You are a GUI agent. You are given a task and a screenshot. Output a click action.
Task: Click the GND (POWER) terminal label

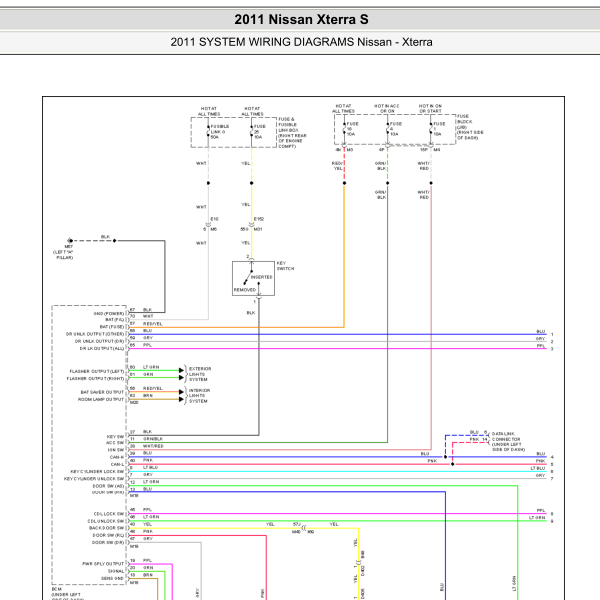pyautogui.click(x=109, y=313)
